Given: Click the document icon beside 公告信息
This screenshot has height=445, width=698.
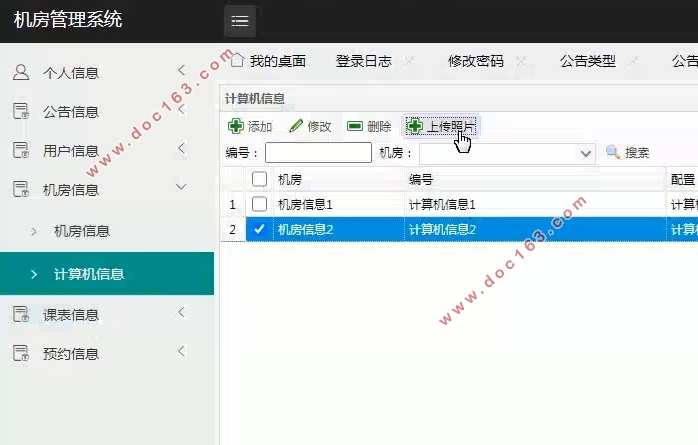Looking at the screenshot, I should tap(21, 111).
